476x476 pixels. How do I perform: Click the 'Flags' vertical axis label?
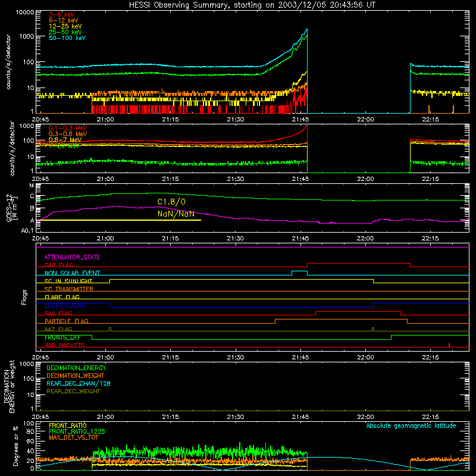coord(24,297)
